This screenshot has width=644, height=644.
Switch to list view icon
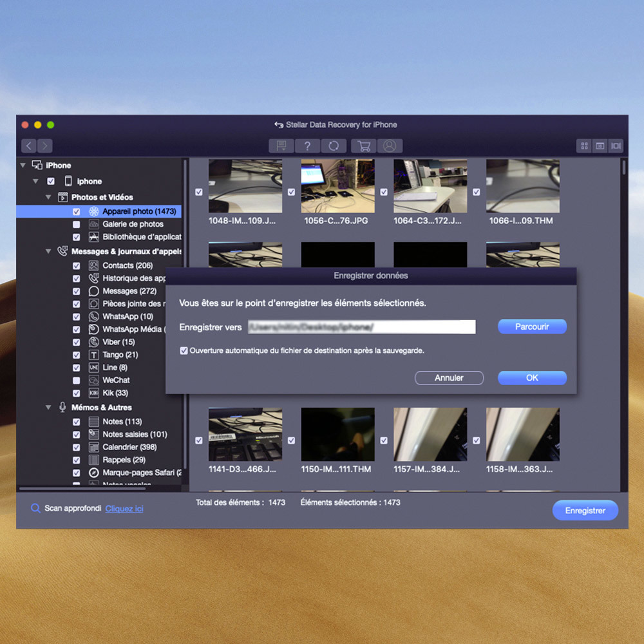(x=600, y=146)
